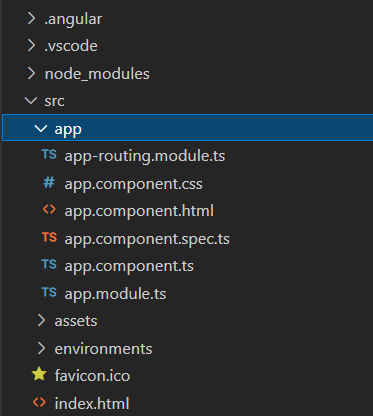Open the favicon.ico file name
Screen dimensions: 373x416
coord(92,376)
